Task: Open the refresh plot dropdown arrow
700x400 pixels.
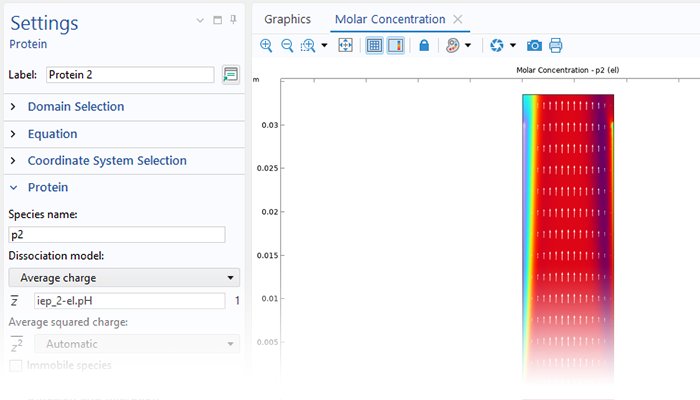Action: point(513,45)
